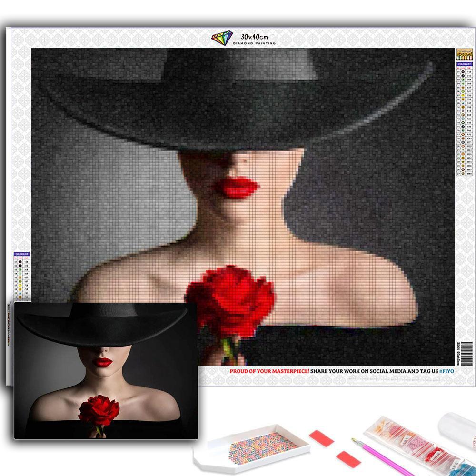Click the red lips on the canvas
This screenshot has height=476, width=476.
point(237,187)
